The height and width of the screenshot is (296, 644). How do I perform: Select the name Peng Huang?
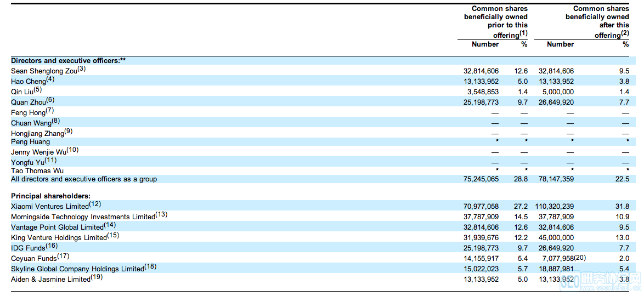click(30, 142)
